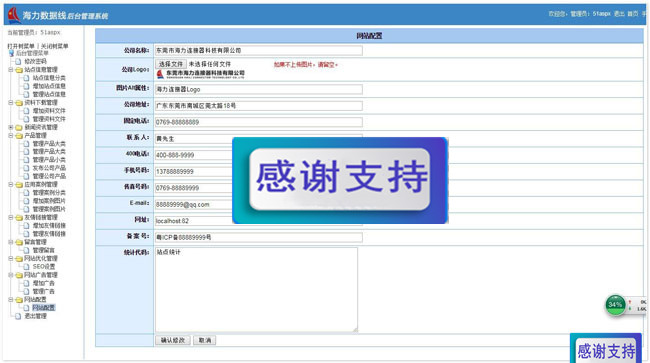650x363 pixels.
Task: Focus the 公司地址 input field
Action: coord(259,106)
